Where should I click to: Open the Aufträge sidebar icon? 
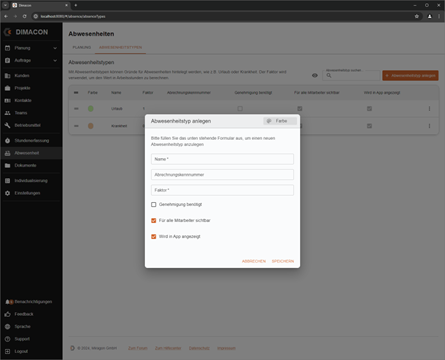[x=7, y=60]
